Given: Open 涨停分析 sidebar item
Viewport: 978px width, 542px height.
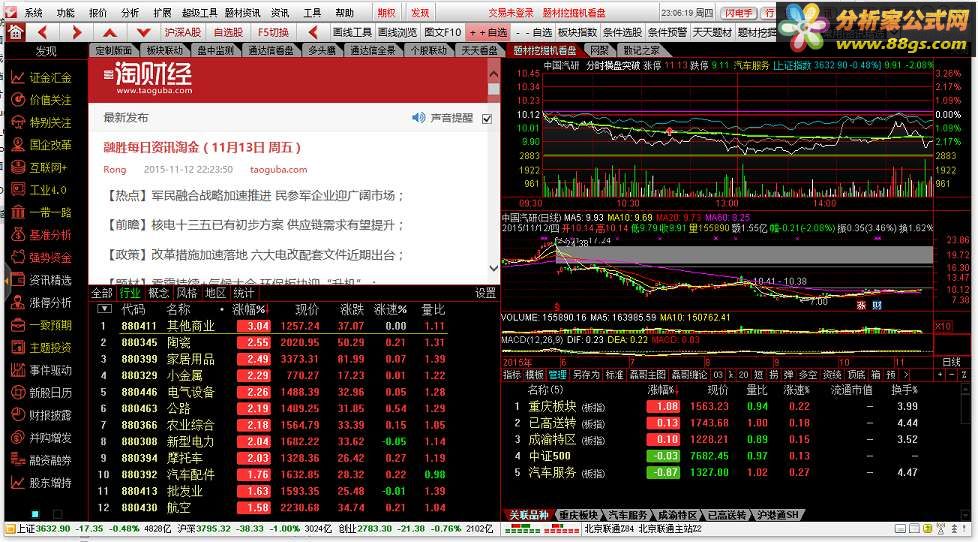Looking at the screenshot, I should (x=42, y=302).
